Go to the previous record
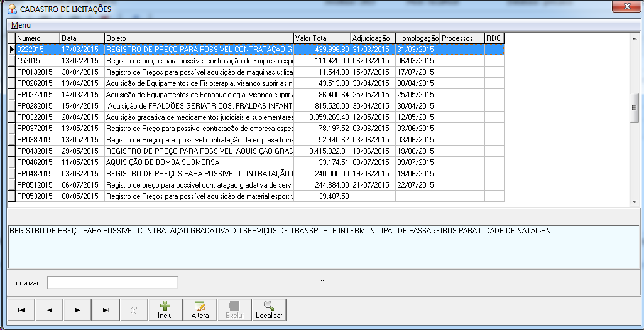 49,310
